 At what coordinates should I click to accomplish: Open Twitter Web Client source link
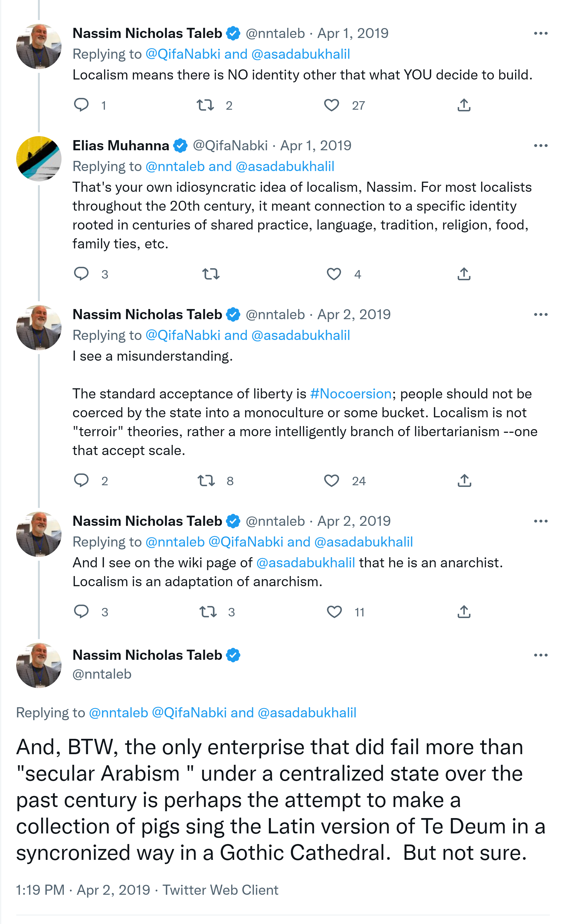(220, 890)
